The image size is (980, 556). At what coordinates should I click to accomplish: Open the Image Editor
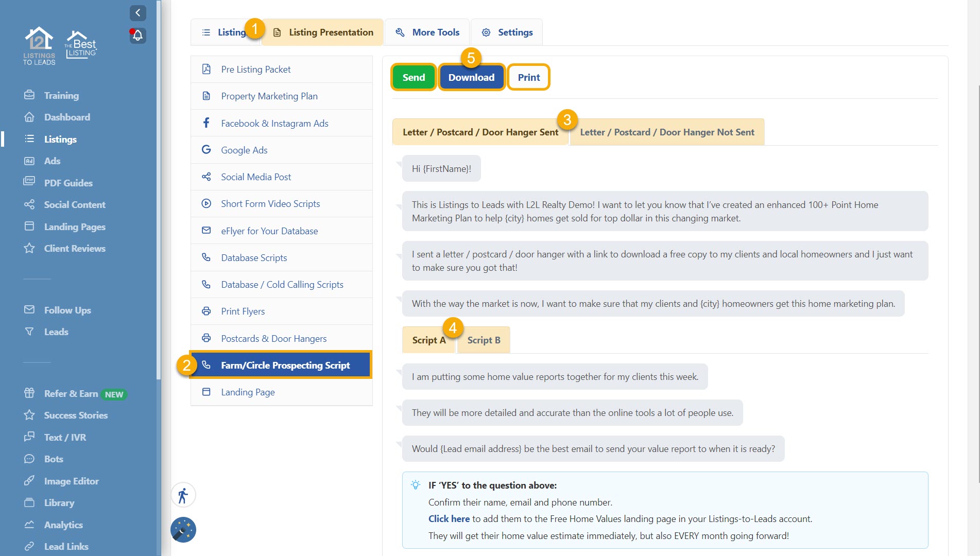click(71, 481)
